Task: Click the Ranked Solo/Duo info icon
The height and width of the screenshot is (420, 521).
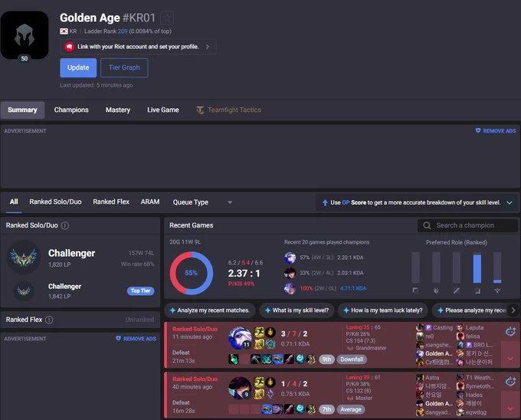Action: (65, 225)
